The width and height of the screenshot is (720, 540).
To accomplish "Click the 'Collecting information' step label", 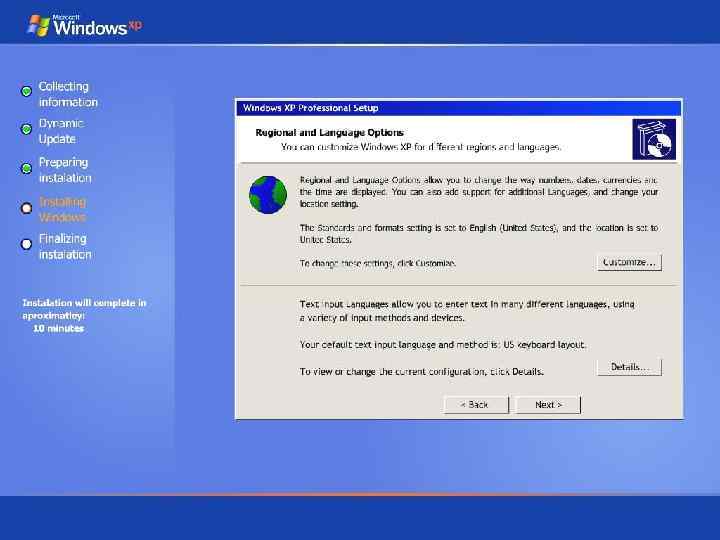I will point(68,94).
